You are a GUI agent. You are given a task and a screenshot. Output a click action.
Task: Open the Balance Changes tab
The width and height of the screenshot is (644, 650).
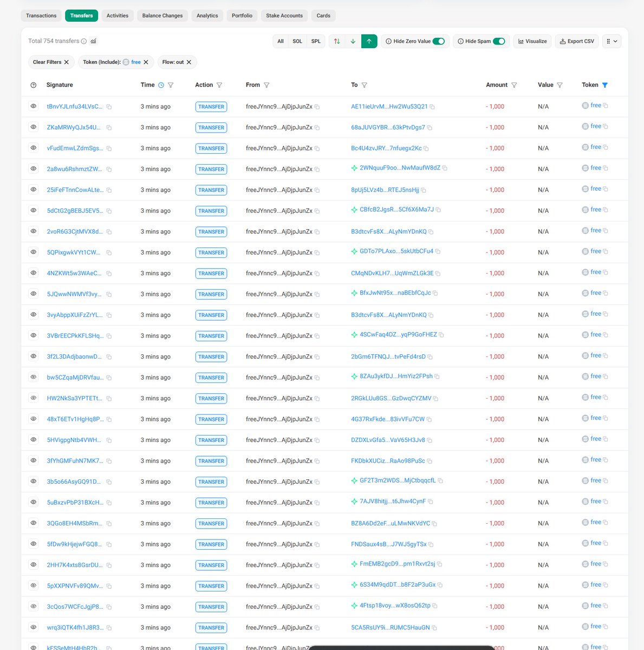pyautogui.click(x=162, y=16)
